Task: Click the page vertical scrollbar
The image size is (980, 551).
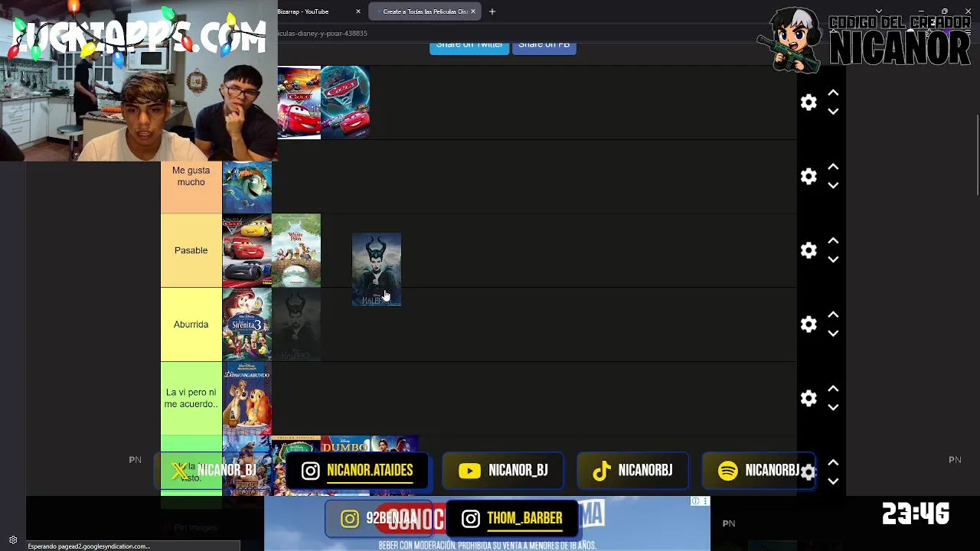Action: [977, 155]
